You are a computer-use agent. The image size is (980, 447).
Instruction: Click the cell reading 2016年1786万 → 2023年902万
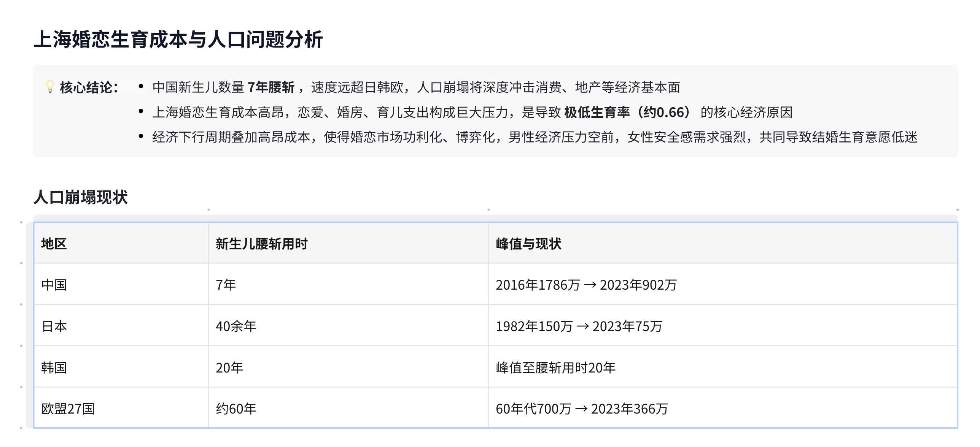723,284
